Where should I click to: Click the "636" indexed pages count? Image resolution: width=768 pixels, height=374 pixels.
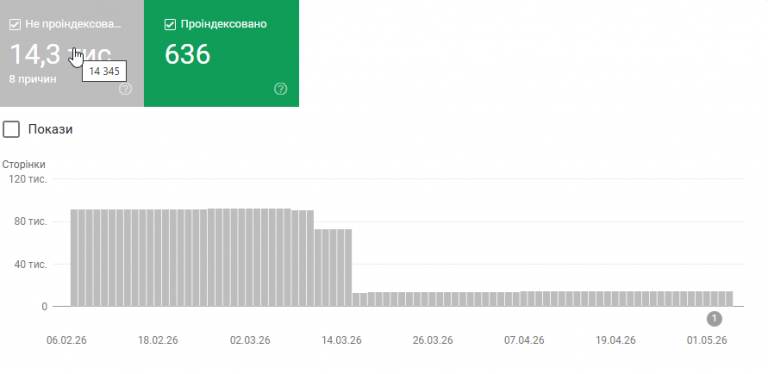[x=187, y=54]
